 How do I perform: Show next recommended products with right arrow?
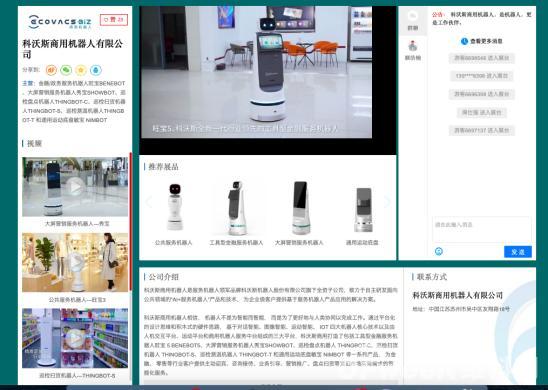coord(387,202)
